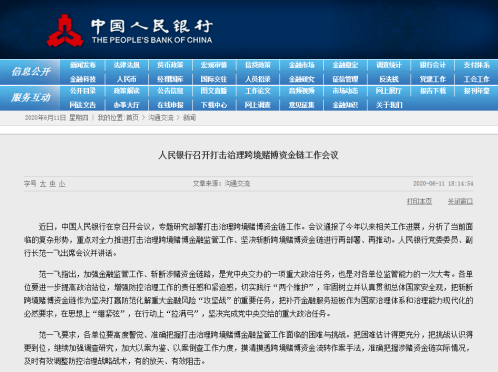This screenshot has width=498, height=372.
Task: Go to 网送文告
Action: click(x=83, y=105)
